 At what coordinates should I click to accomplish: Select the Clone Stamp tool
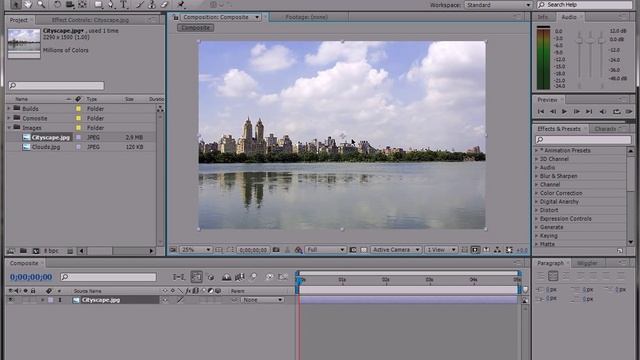pyautogui.click(x=152, y=4)
